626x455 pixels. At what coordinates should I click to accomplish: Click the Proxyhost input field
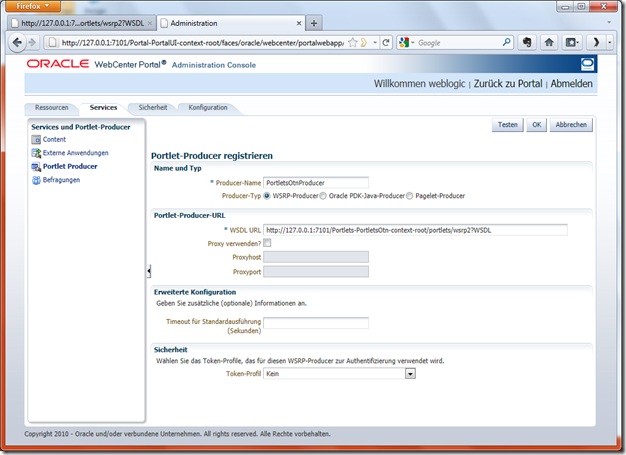(316, 257)
